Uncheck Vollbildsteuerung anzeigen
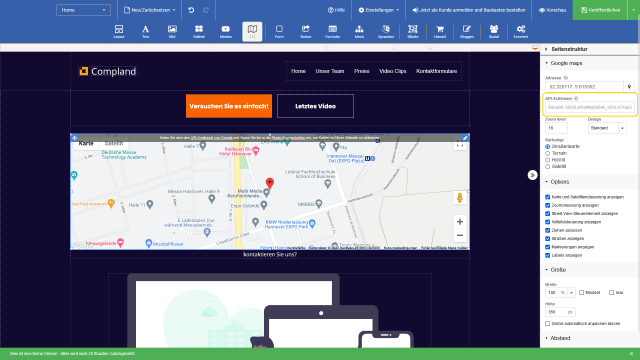The height and width of the screenshot is (360, 640). coord(548,222)
